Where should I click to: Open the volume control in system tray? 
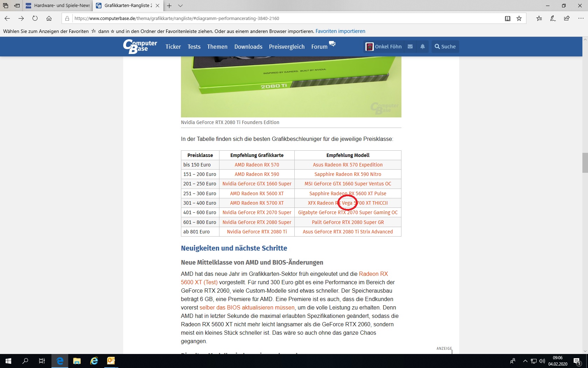click(x=542, y=361)
